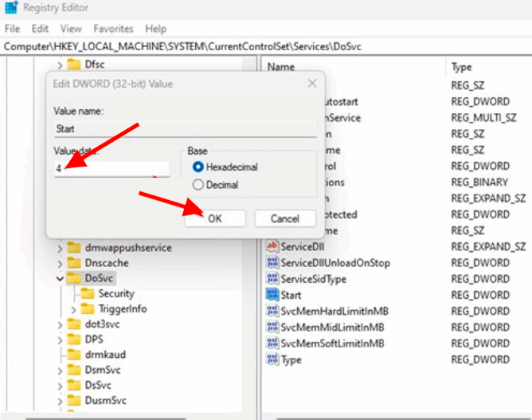Click the Dnscache folder icon
The height and width of the screenshot is (420, 532).
74,263
